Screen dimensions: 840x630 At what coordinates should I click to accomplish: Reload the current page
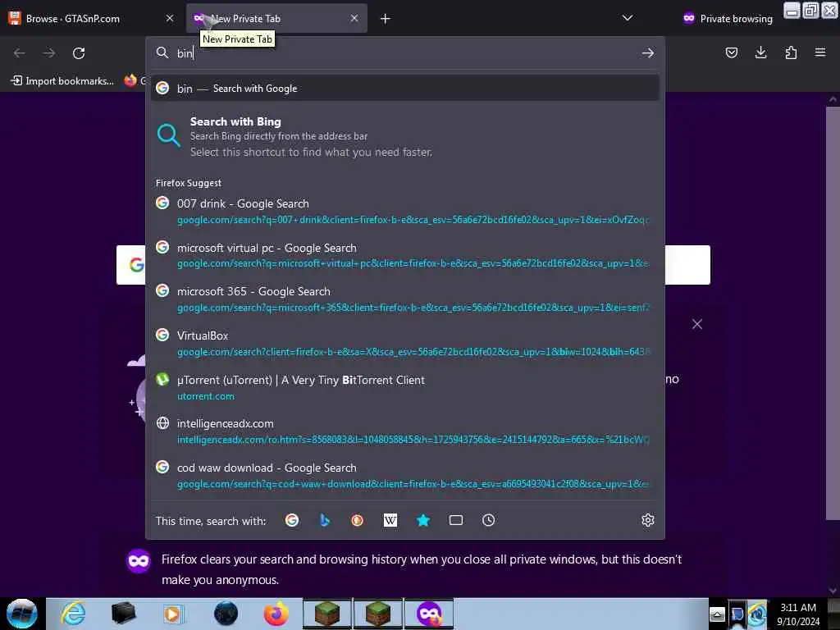[x=79, y=53]
